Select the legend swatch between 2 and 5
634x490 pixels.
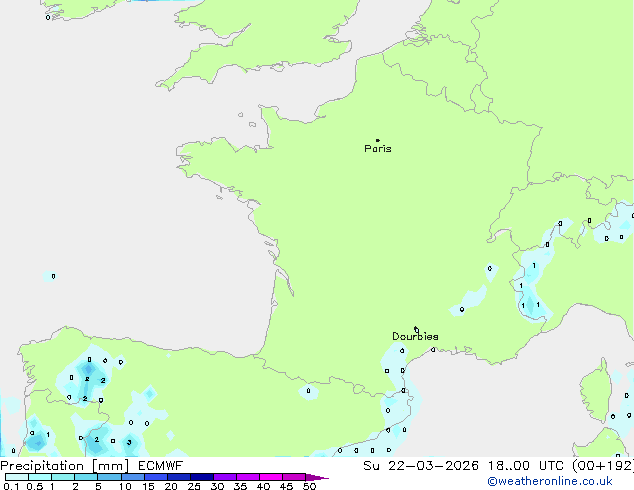[86, 477]
